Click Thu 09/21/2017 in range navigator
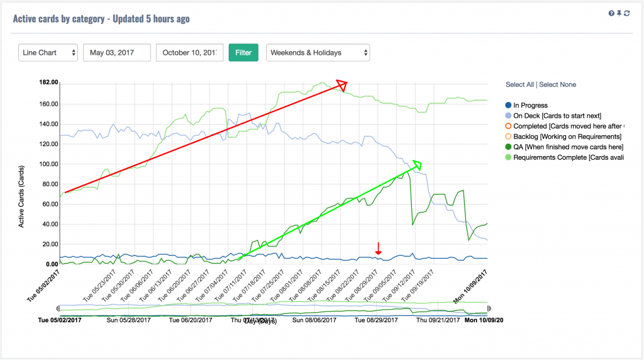This screenshot has height=360, width=644. coord(438,320)
